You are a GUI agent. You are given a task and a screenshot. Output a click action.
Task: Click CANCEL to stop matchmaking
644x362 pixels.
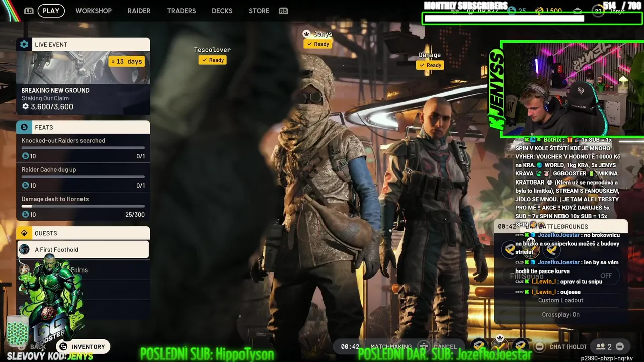click(x=445, y=347)
